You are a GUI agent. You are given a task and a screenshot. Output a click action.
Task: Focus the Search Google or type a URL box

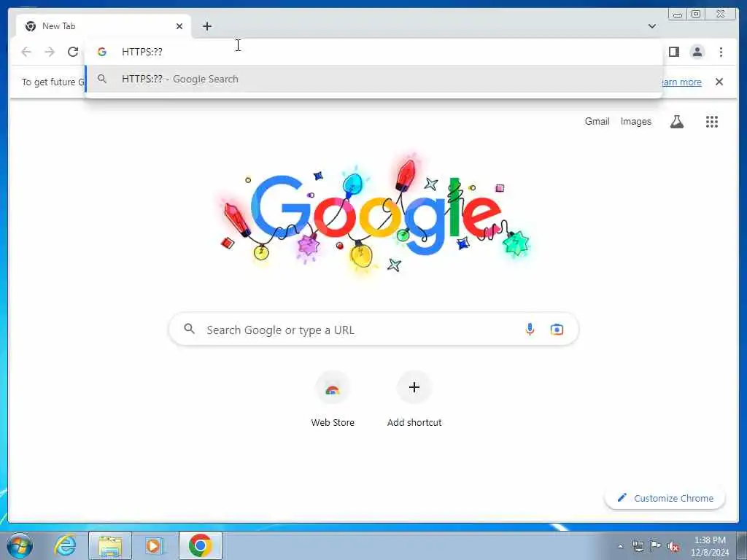(x=374, y=329)
